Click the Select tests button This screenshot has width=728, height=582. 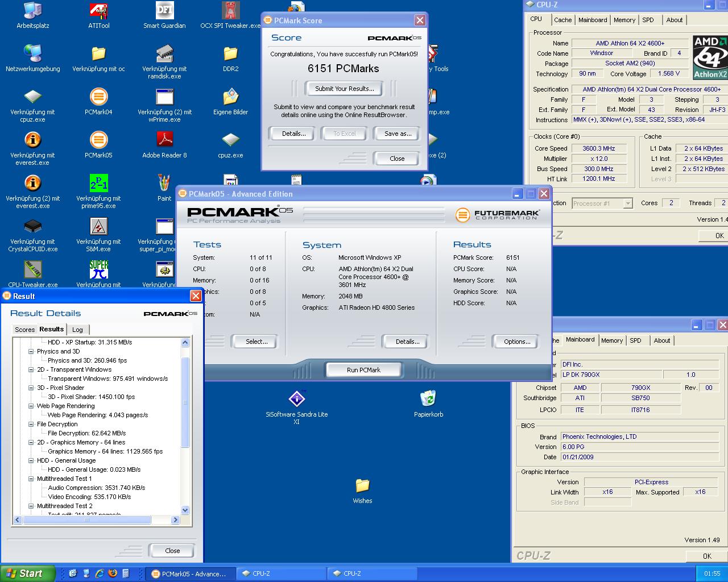pyautogui.click(x=257, y=342)
